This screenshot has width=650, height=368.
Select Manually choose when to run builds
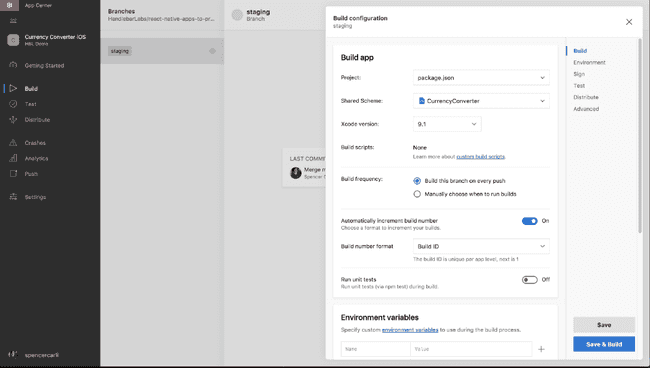417,194
